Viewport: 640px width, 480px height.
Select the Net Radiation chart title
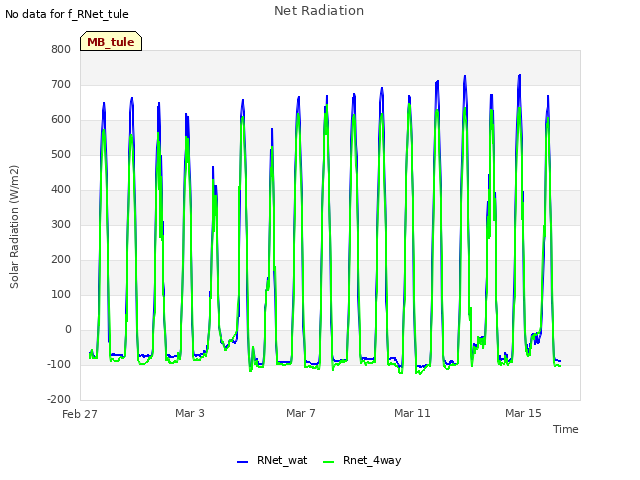click(x=319, y=11)
